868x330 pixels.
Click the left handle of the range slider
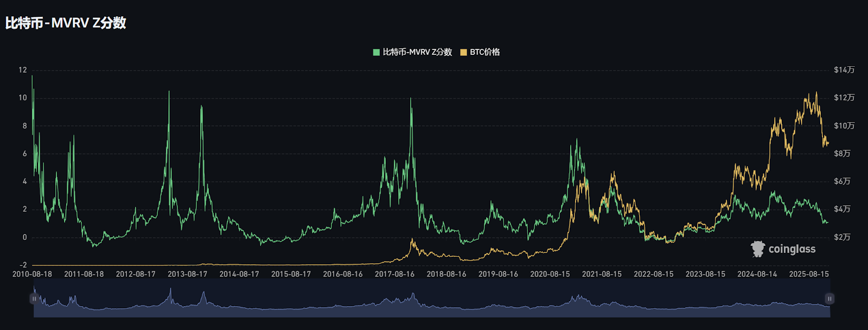[34, 299]
